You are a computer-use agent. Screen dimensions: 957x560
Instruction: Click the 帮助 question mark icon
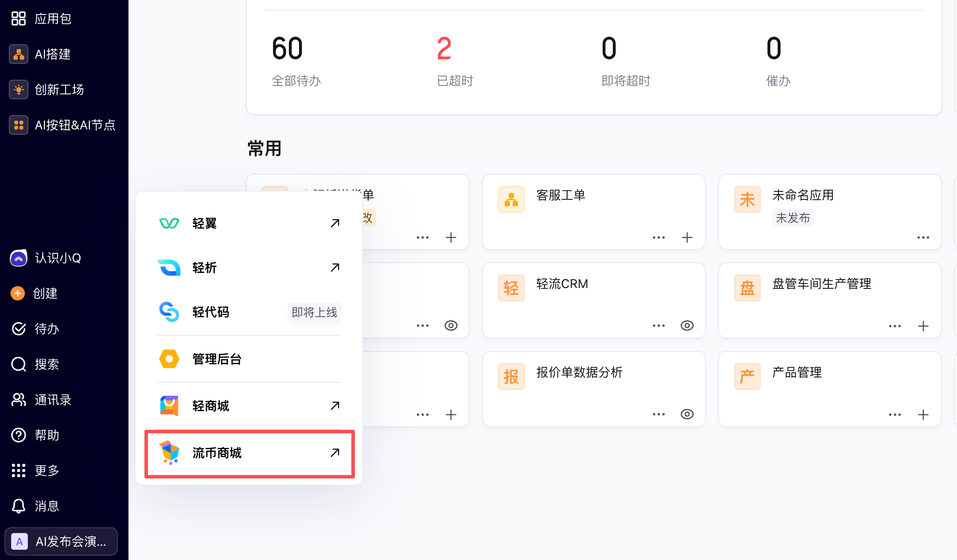(19, 435)
